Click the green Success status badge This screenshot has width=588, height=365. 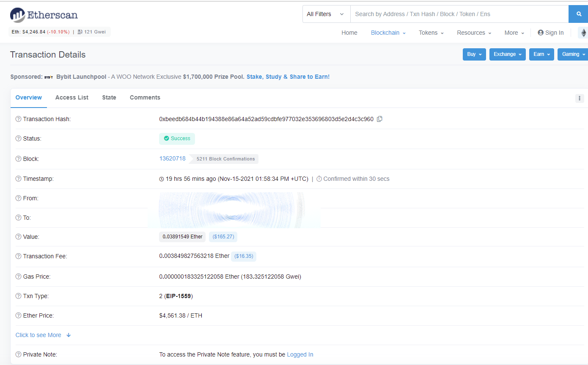coord(177,138)
